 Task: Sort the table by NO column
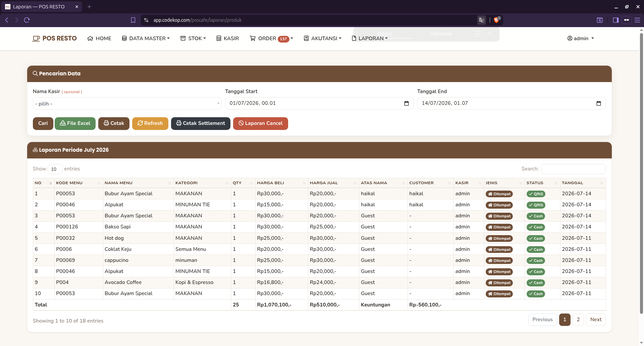(x=43, y=183)
